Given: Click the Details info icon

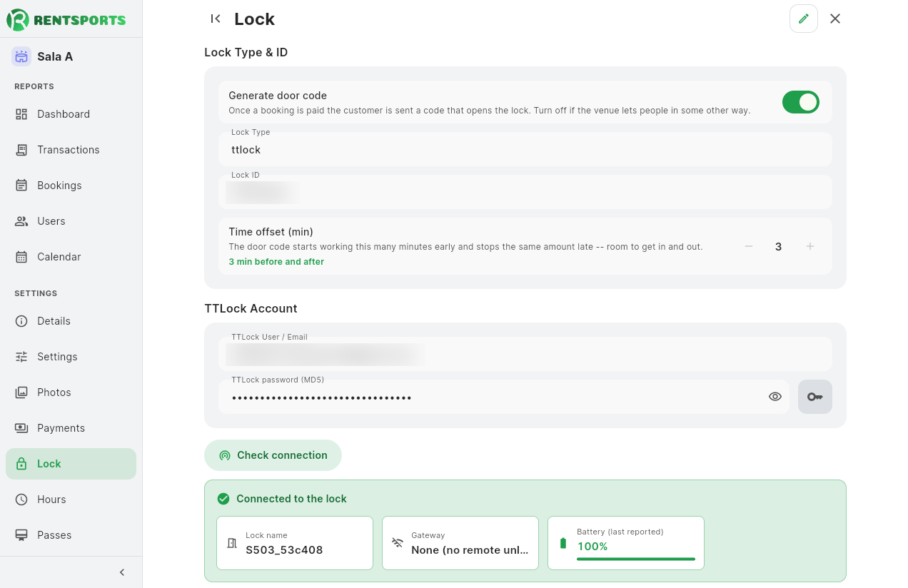Looking at the screenshot, I should pos(21,321).
